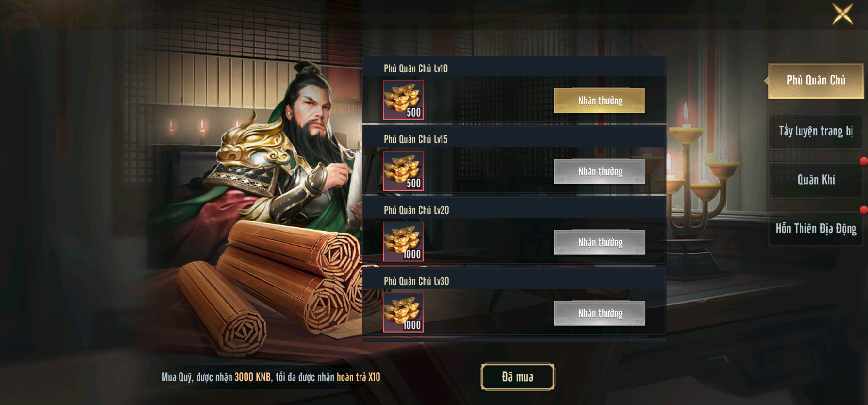The height and width of the screenshot is (405, 868).
Task: Tap the Mua Quỹ 3000 KNB description text
Action: click(271, 377)
